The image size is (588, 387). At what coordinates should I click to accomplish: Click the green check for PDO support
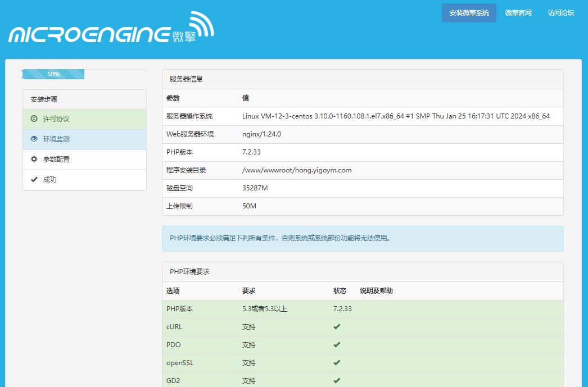click(x=336, y=344)
